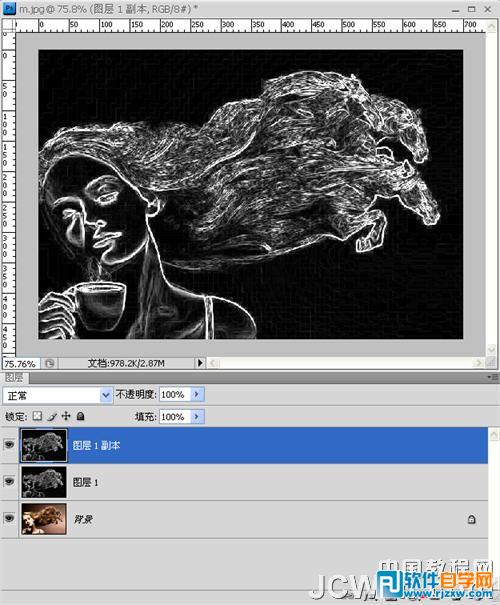Click the 图层 1 副本 layer thumbnail
This screenshot has width=500, height=605.
(x=44, y=445)
